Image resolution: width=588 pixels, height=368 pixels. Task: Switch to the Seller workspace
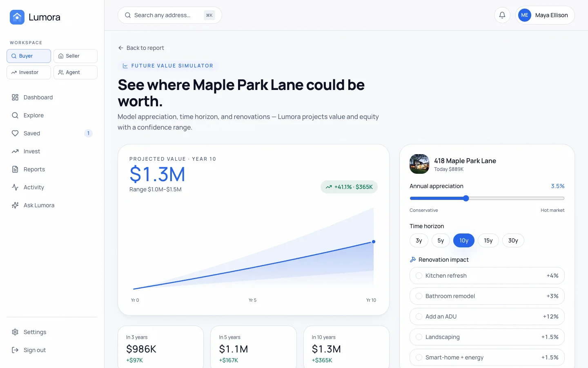[x=76, y=56]
